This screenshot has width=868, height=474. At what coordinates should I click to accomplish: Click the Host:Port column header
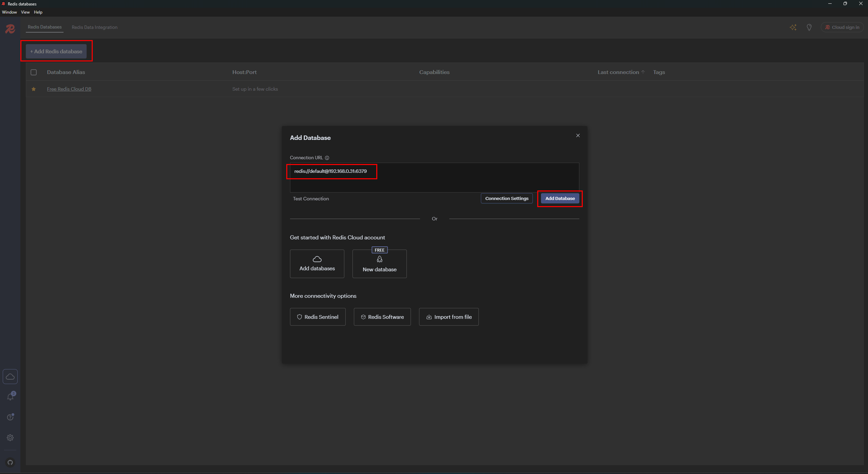(245, 72)
